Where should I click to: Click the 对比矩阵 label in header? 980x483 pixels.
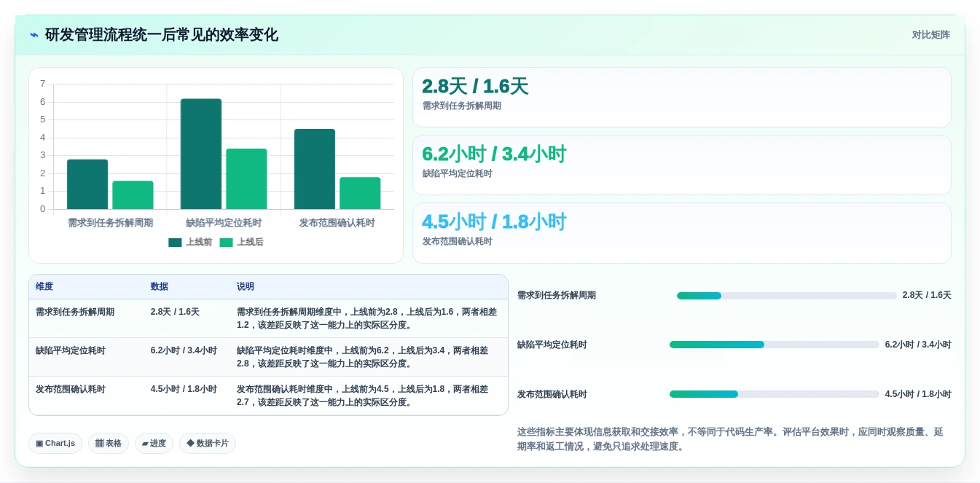(x=930, y=35)
